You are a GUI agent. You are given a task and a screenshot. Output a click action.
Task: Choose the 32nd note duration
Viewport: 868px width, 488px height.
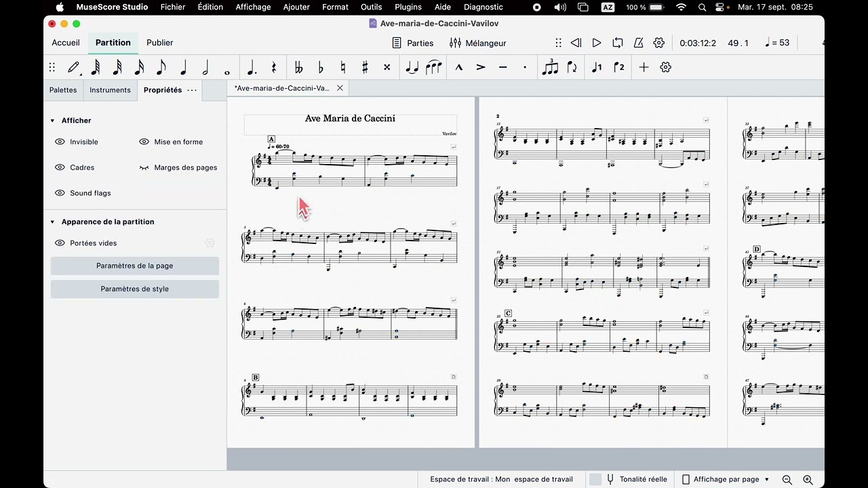tap(117, 67)
